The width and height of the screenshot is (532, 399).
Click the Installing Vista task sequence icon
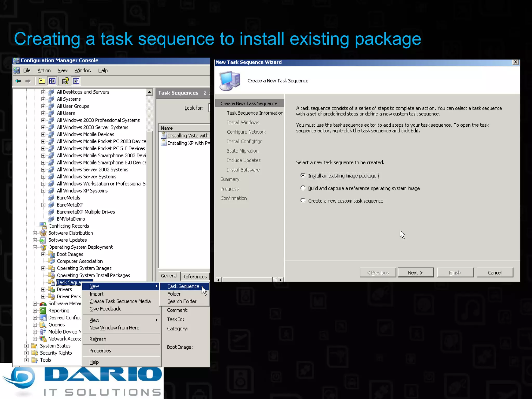[163, 135]
